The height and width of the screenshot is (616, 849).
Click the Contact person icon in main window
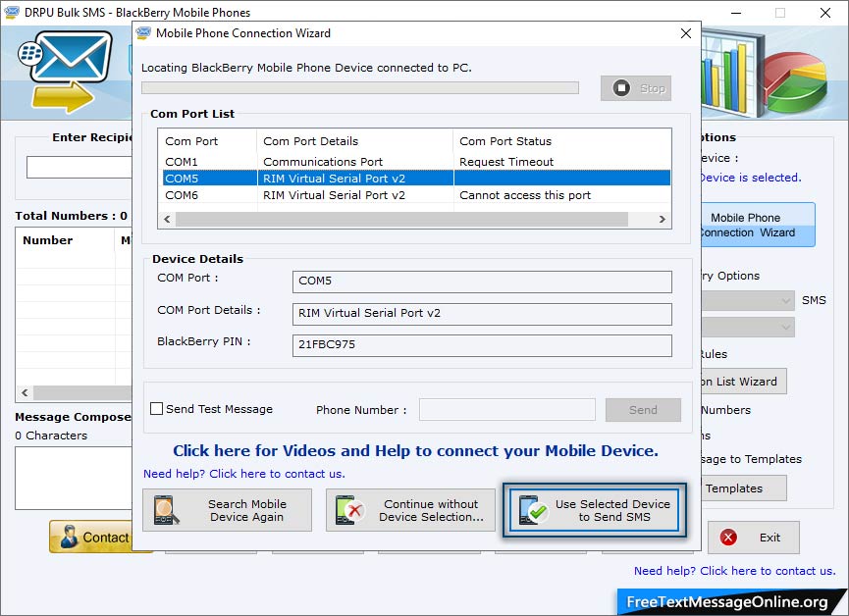click(x=69, y=537)
